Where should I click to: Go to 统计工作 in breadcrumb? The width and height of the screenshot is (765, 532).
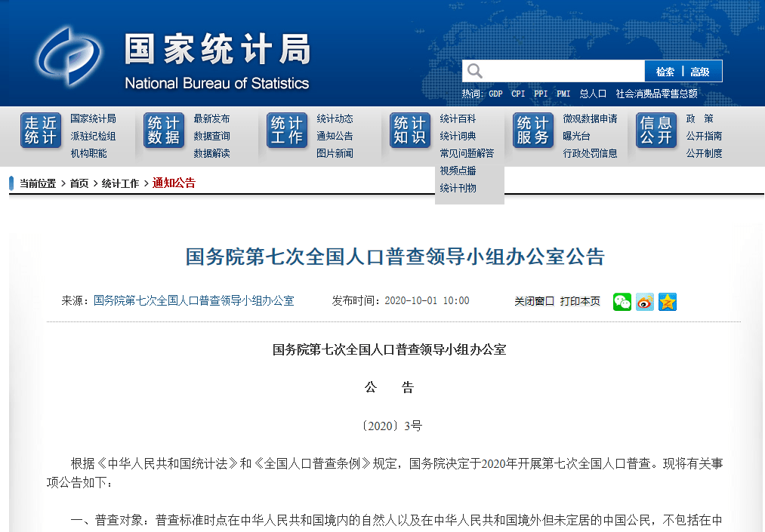click(120, 183)
